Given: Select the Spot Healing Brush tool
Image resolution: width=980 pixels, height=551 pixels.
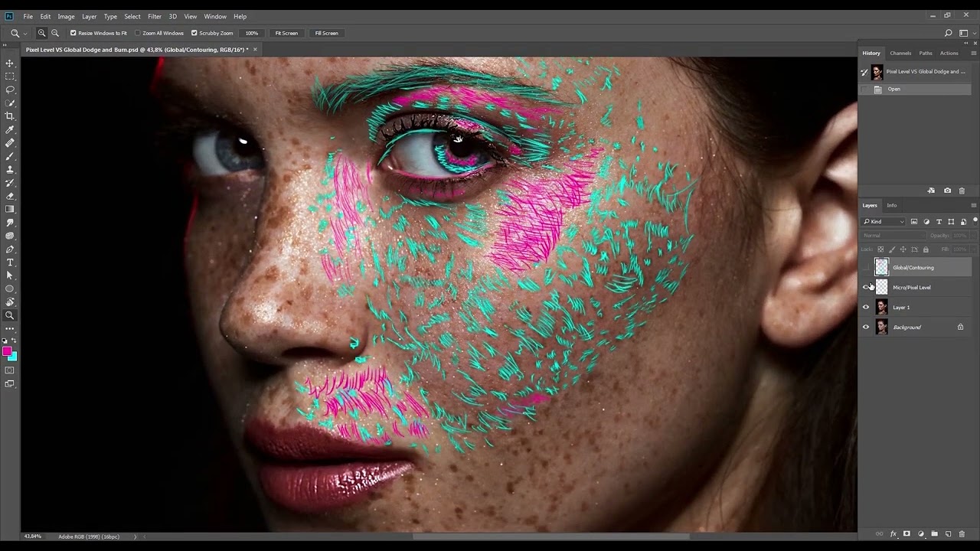Looking at the screenshot, I should (x=10, y=143).
